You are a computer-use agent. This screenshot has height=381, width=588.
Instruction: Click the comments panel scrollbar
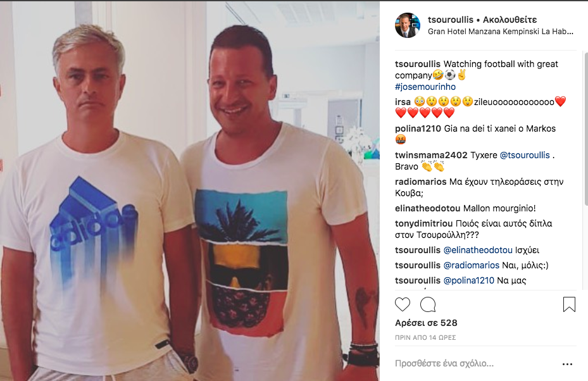pyautogui.click(x=585, y=128)
